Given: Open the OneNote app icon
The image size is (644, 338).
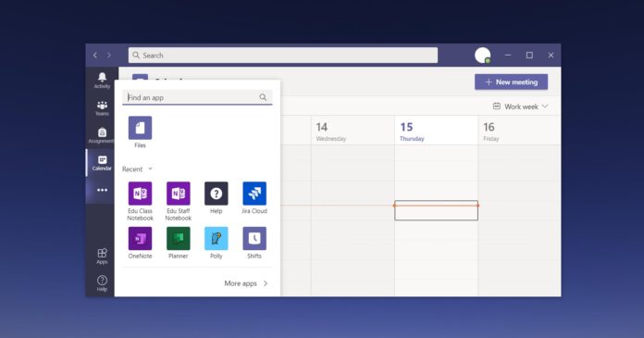Looking at the screenshot, I should click(x=140, y=238).
